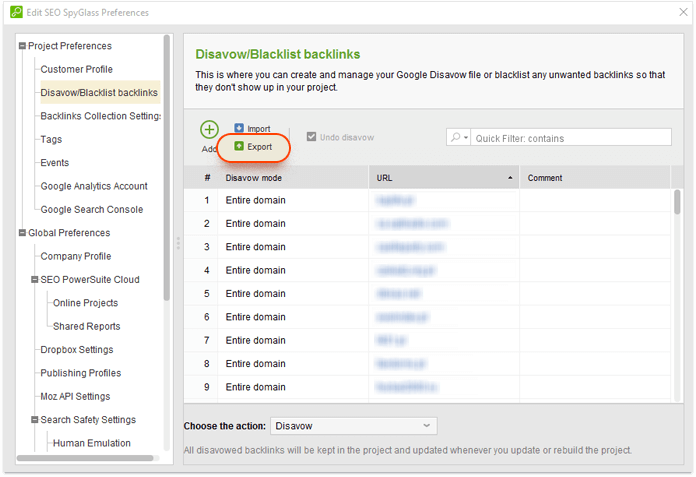
Task: Select Disavow/Blacklist backlinks tree item
Action: 99,92
